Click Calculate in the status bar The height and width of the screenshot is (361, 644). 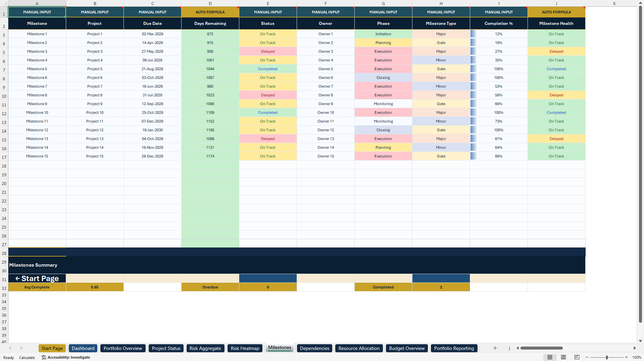[27, 358]
